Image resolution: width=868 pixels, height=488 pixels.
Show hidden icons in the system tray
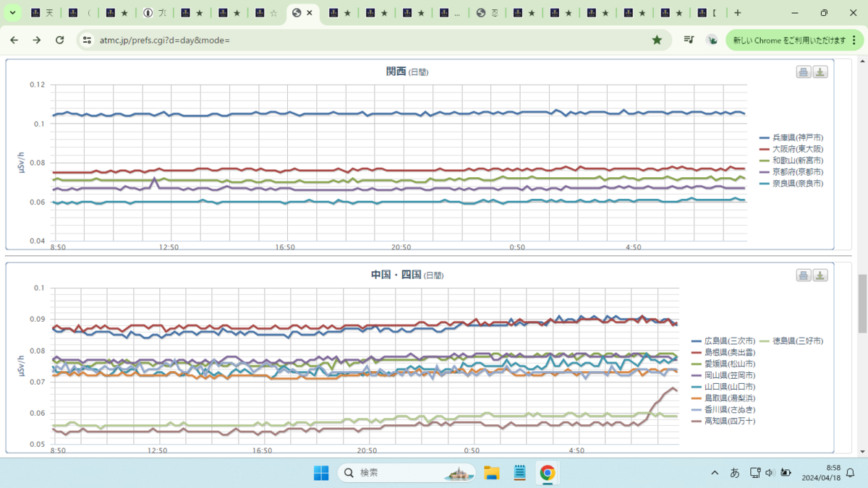point(715,473)
